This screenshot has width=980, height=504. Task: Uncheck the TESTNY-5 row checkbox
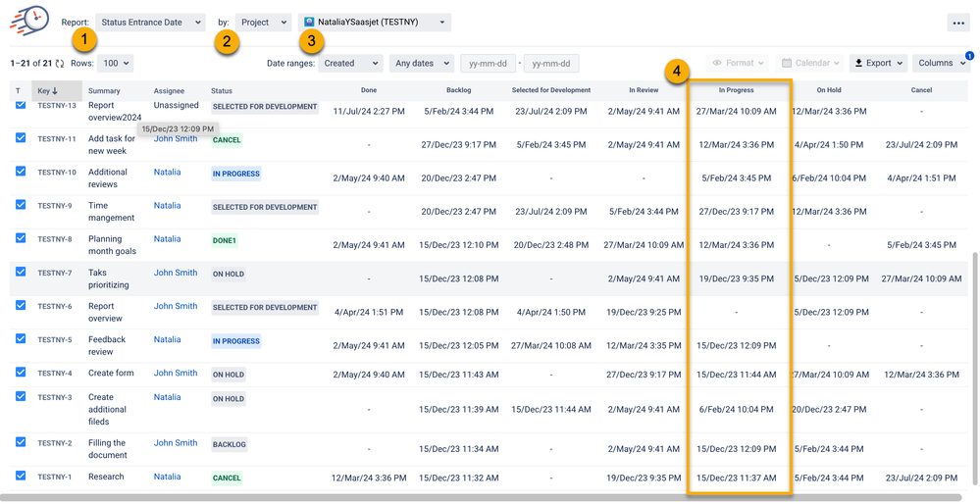21,338
